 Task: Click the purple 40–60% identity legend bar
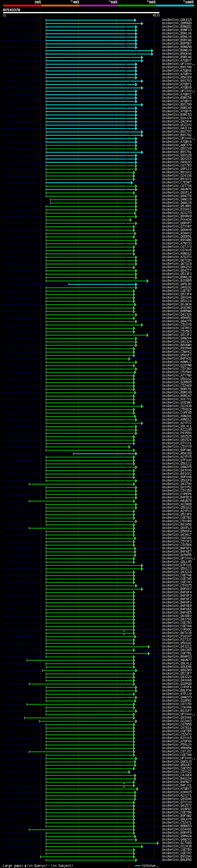[x=98, y=6]
